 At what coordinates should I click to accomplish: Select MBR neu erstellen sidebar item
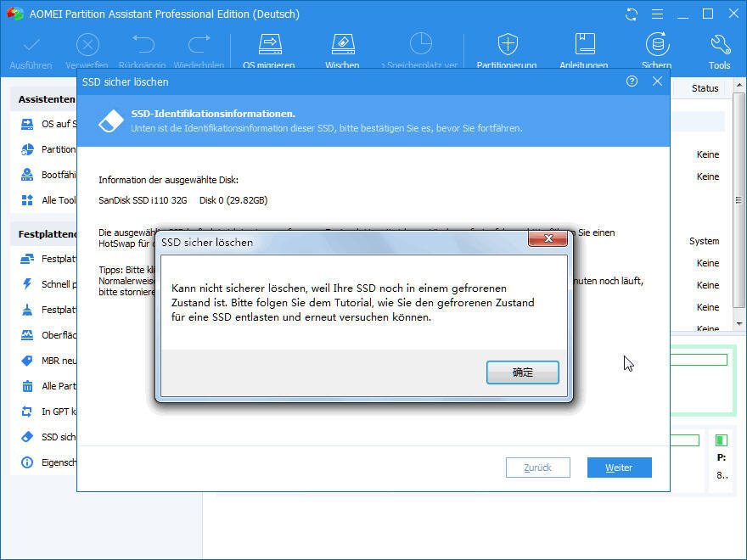(x=48, y=361)
